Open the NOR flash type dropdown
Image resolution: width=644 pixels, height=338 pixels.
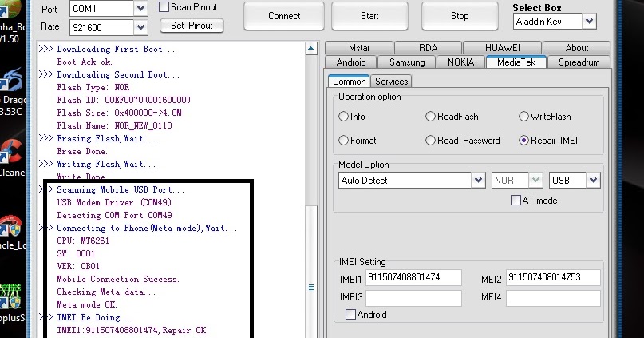pos(535,180)
